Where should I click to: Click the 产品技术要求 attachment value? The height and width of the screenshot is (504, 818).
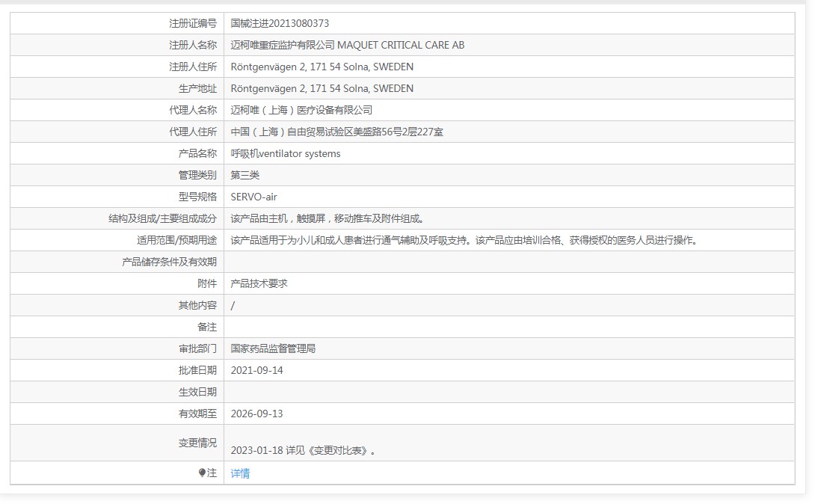click(259, 283)
